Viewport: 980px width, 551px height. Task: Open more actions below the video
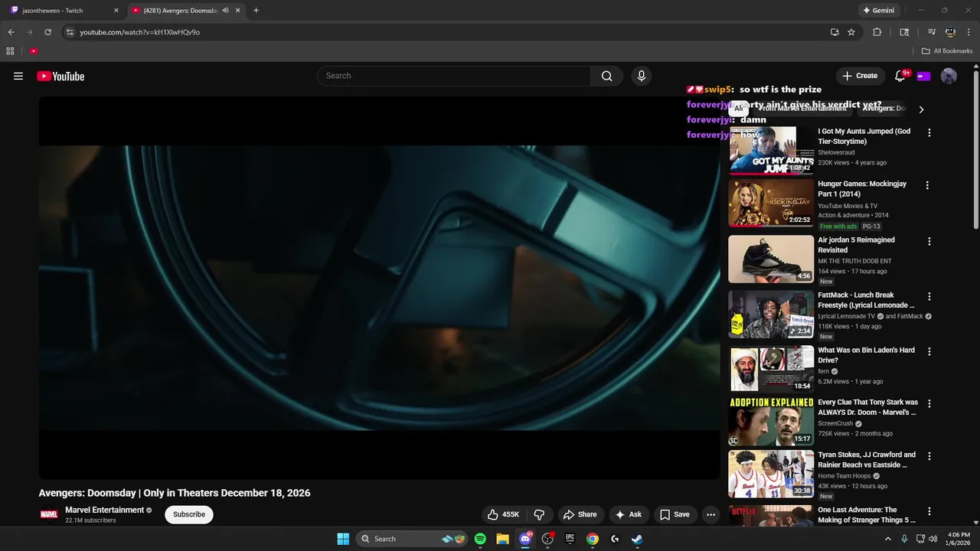click(710, 514)
